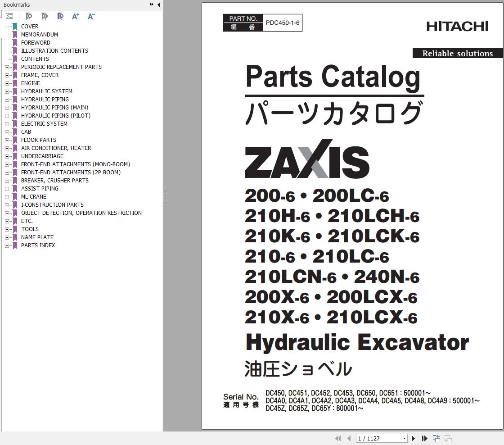The height and width of the screenshot is (445, 504).
Task: Select the ASSIST PIPING bookmark
Action: 40,189
